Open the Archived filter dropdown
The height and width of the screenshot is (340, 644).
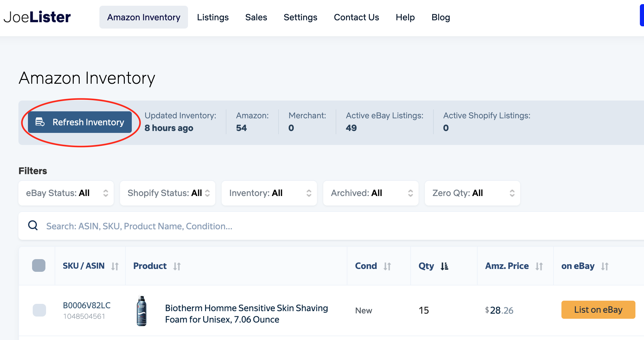tap(371, 193)
